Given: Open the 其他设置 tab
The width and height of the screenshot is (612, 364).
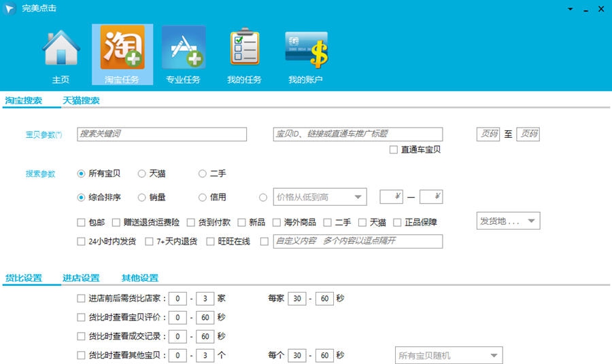Looking at the screenshot, I should (x=139, y=278).
